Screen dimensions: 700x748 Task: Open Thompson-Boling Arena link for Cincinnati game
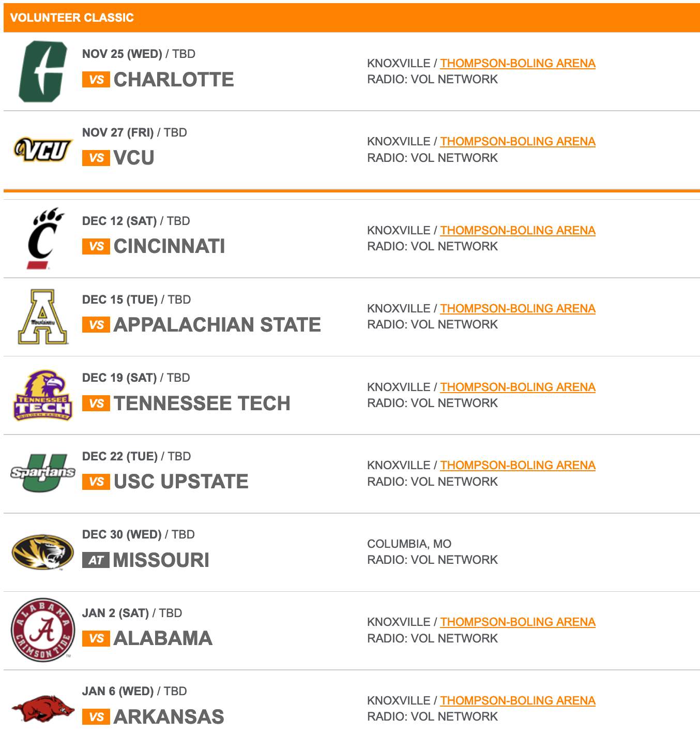(x=518, y=230)
